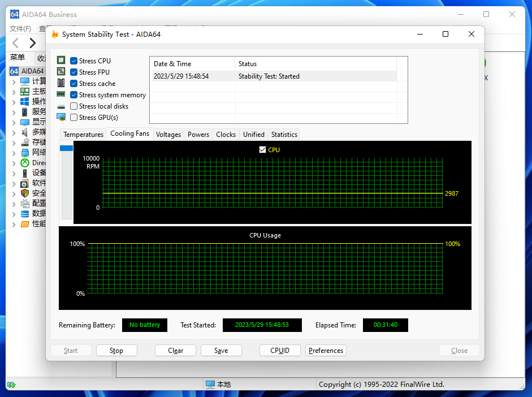Select the multimedia speaker tree icon
The height and width of the screenshot is (397, 532).
point(25,132)
